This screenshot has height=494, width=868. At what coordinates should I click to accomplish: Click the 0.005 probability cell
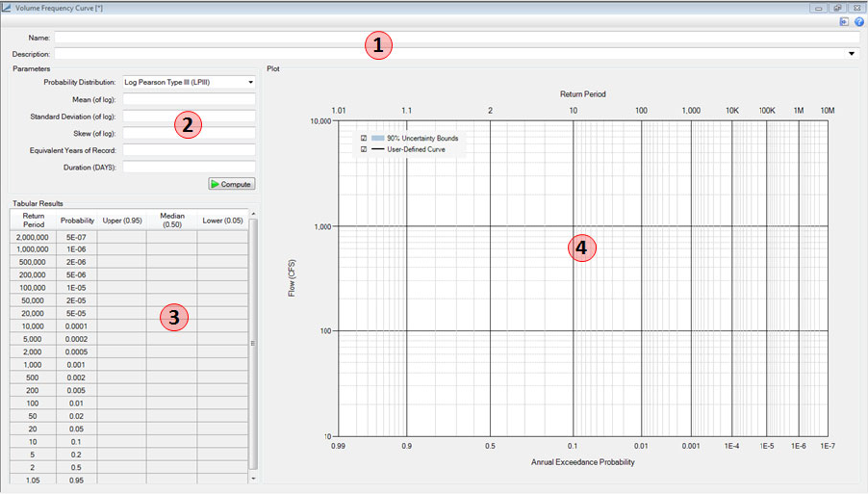point(76,390)
